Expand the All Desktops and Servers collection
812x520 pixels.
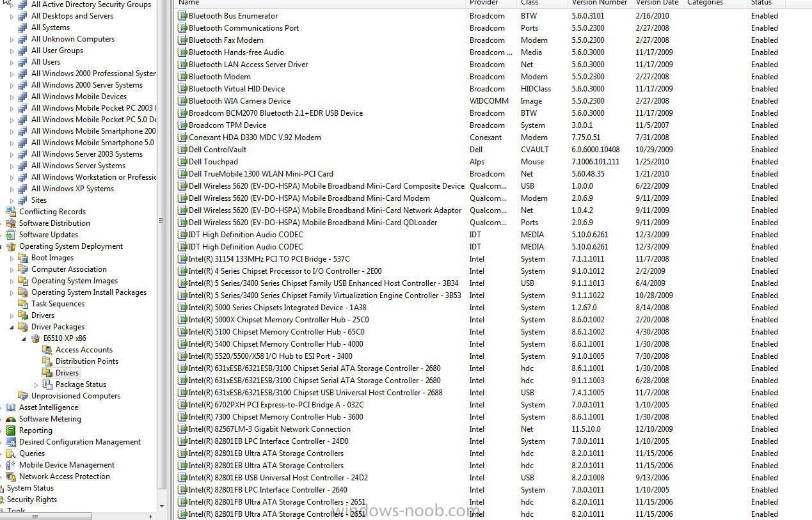pos(12,16)
